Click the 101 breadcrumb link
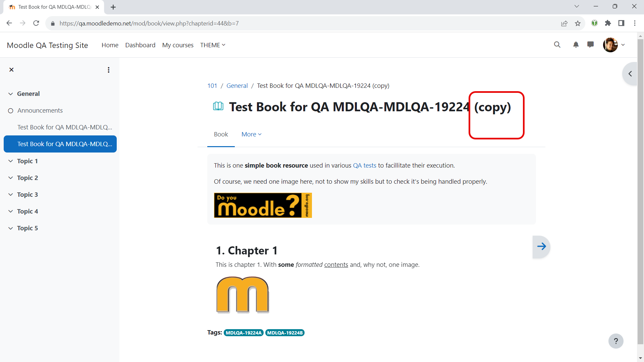 coord(212,86)
